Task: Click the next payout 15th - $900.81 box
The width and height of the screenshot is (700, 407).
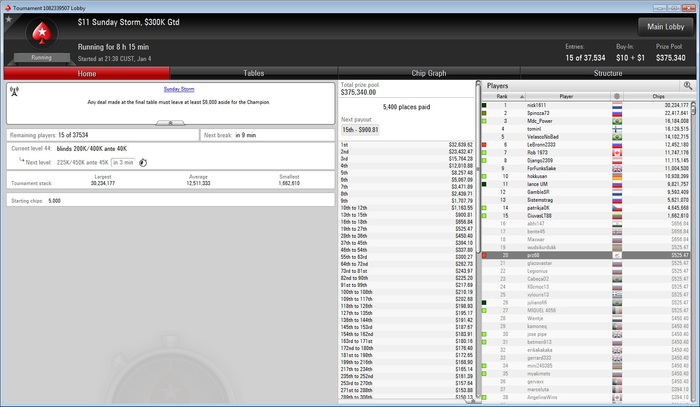Action: [x=360, y=130]
